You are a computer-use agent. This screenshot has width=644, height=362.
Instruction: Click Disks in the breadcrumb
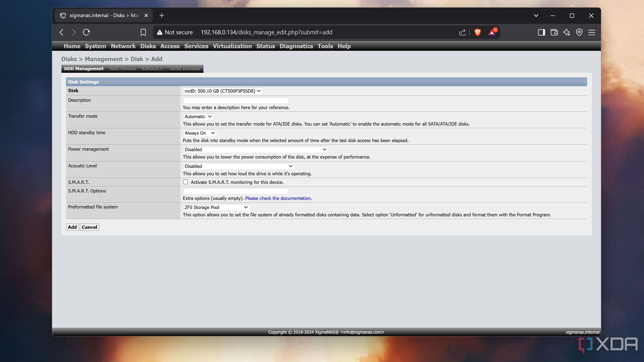69,59
